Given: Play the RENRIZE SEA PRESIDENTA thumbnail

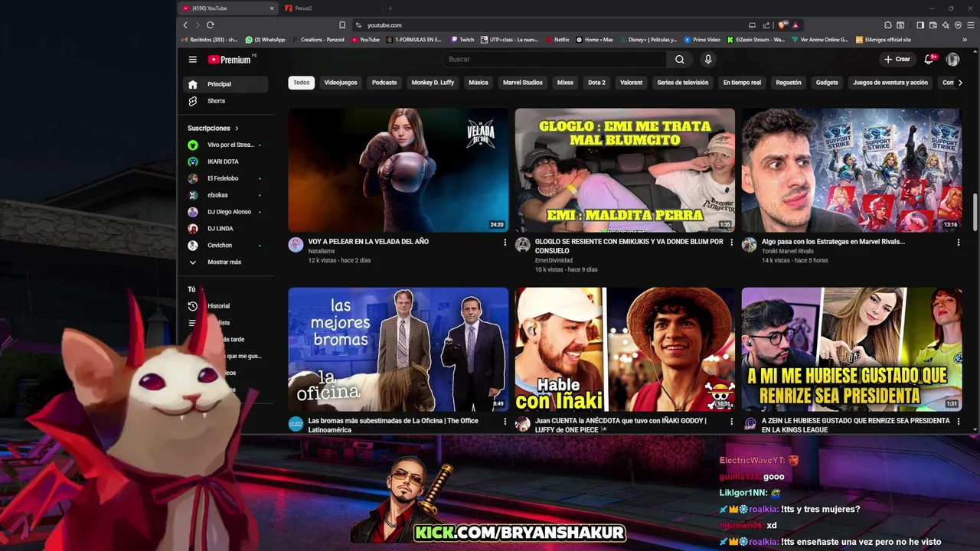Looking at the screenshot, I should click(x=851, y=350).
